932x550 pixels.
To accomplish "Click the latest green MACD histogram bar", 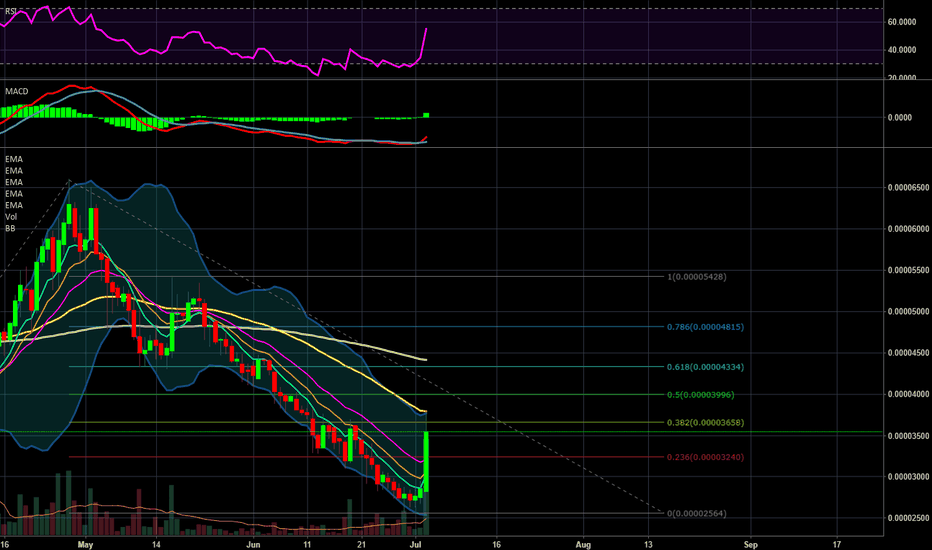I will point(426,115).
